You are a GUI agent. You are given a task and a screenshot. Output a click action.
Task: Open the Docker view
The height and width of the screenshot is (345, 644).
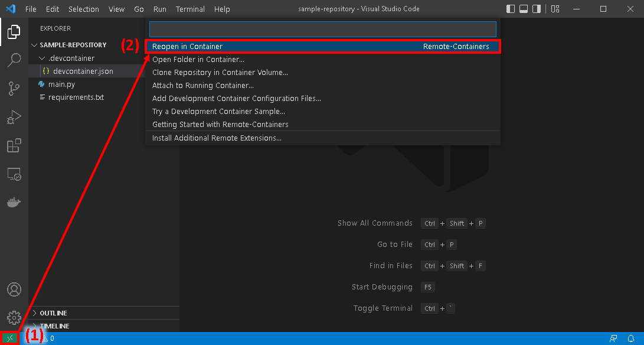tap(14, 202)
